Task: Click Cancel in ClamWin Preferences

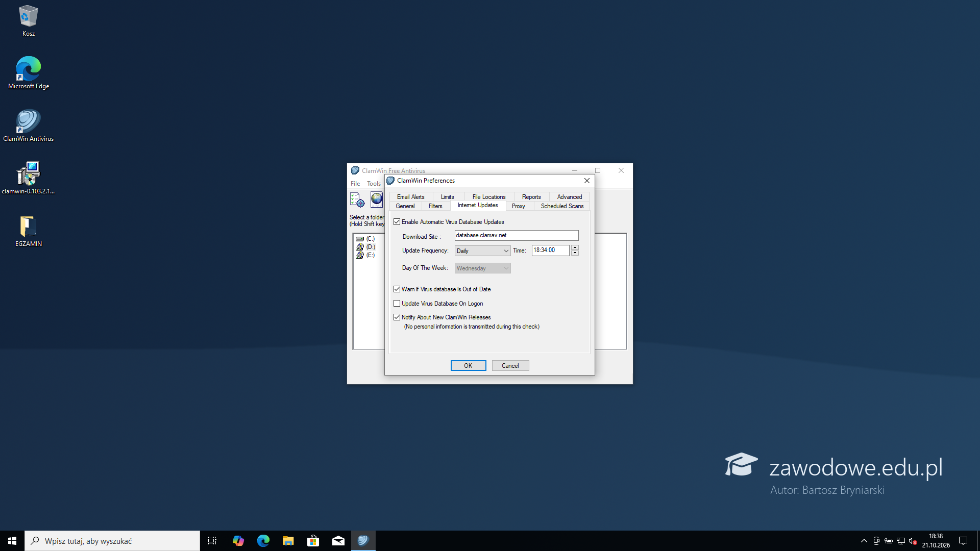Action: (510, 366)
